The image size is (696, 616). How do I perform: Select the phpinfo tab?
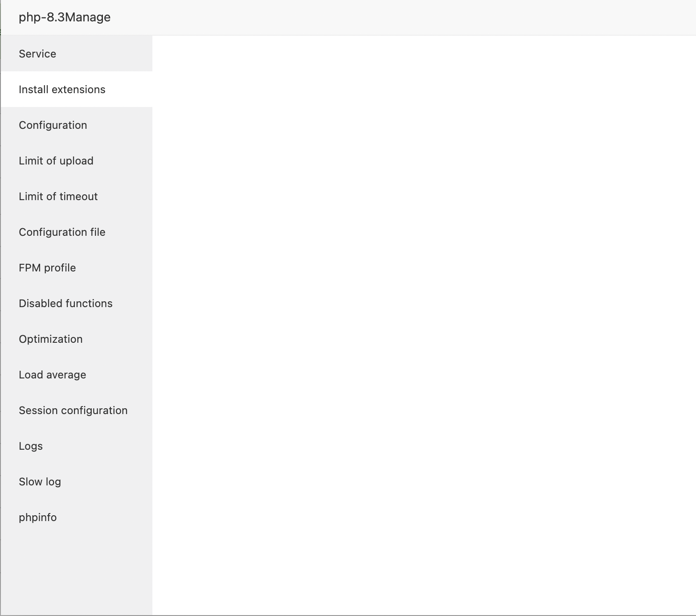tap(77, 517)
